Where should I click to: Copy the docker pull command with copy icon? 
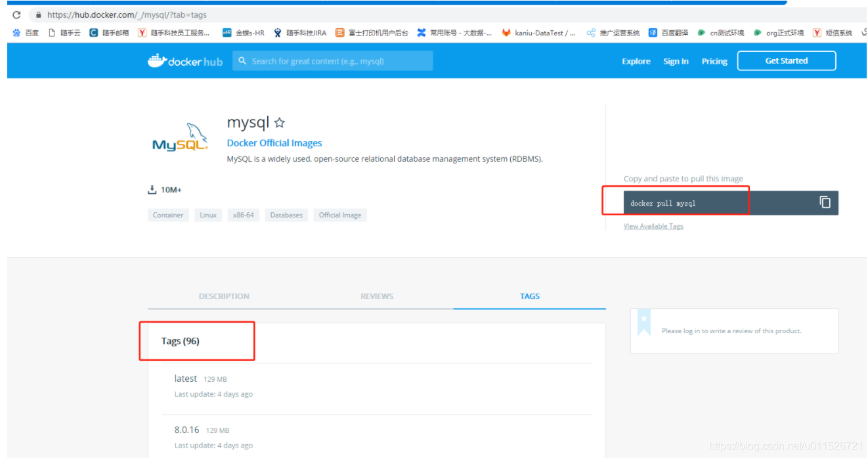tap(825, 202)
